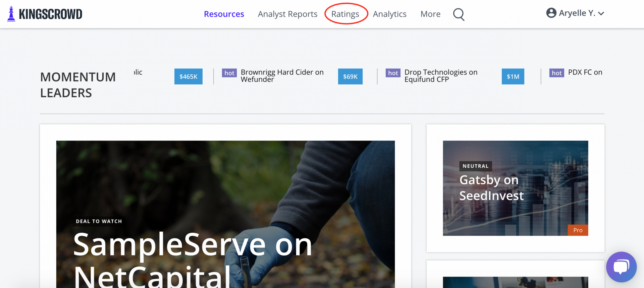Click Drop Technologies on Equifund CFP link
The image size is (644, 288).
(441, 76)
